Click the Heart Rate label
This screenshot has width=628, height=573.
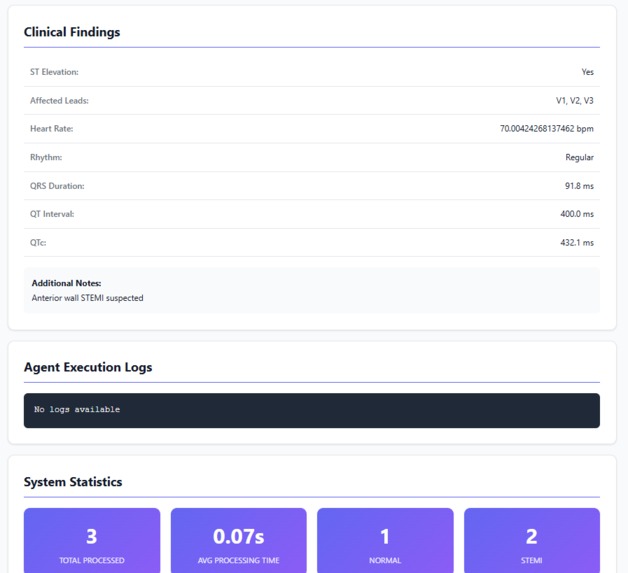pos(52,129)
